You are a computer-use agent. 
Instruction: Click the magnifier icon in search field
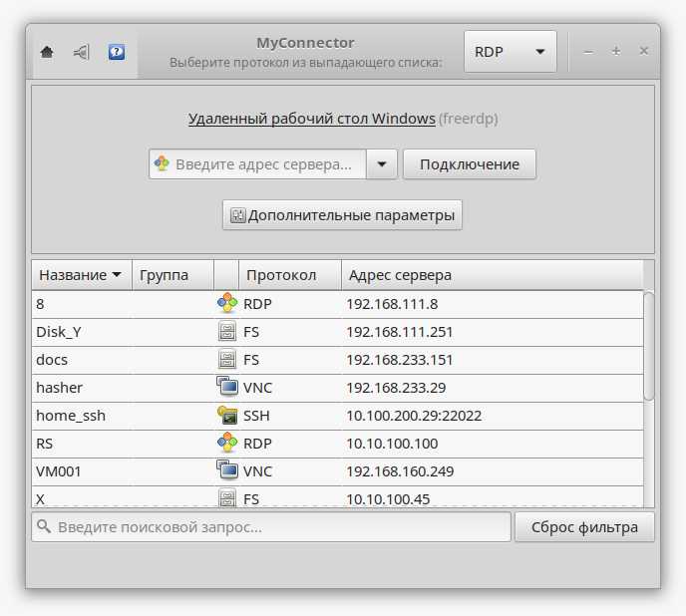(x=44, y=526)
